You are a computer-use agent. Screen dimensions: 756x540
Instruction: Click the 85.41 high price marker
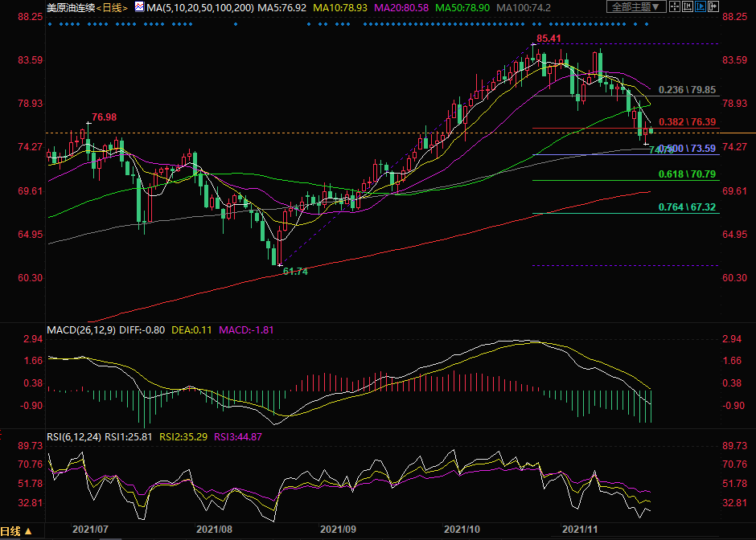coord(549,39)
